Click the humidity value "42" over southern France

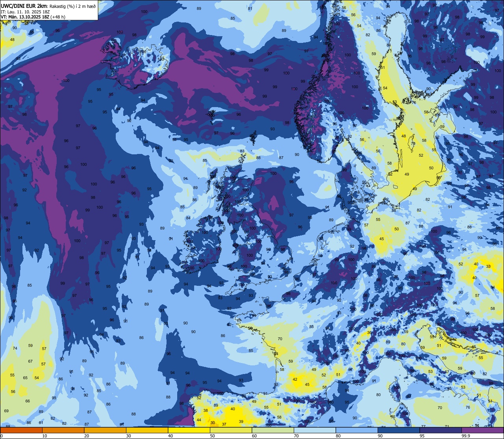(x=295, y=379)
